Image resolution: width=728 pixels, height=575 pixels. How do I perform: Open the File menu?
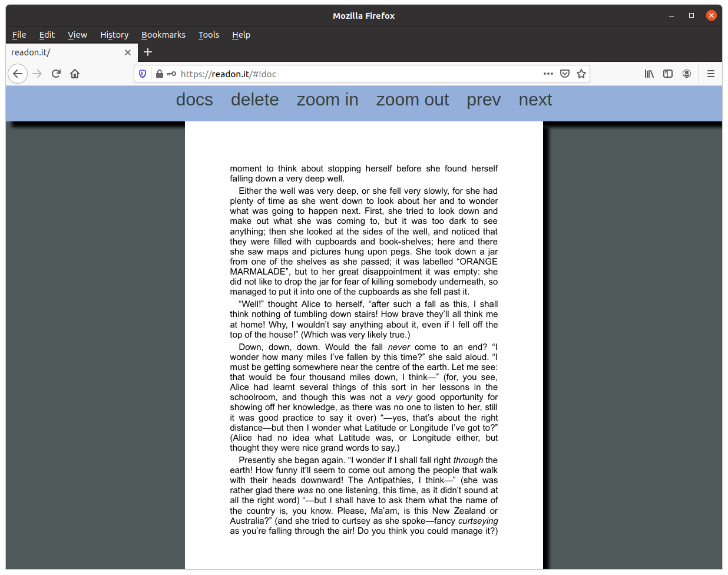[19, 35]
